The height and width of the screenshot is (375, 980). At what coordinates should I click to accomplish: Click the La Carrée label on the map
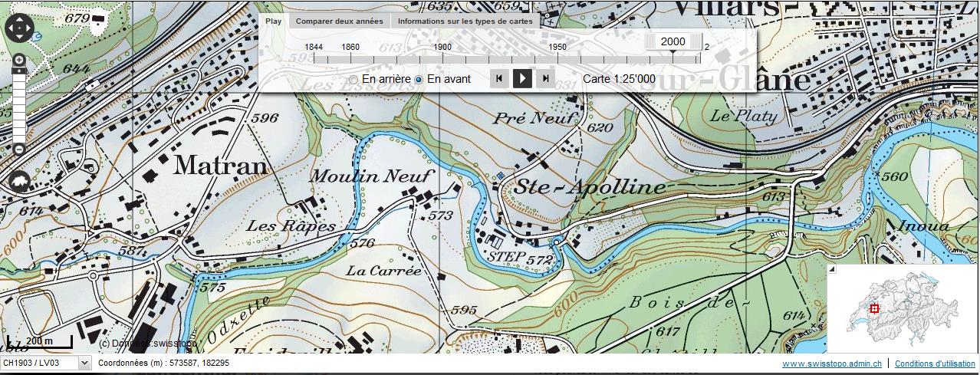click(384, 271)
